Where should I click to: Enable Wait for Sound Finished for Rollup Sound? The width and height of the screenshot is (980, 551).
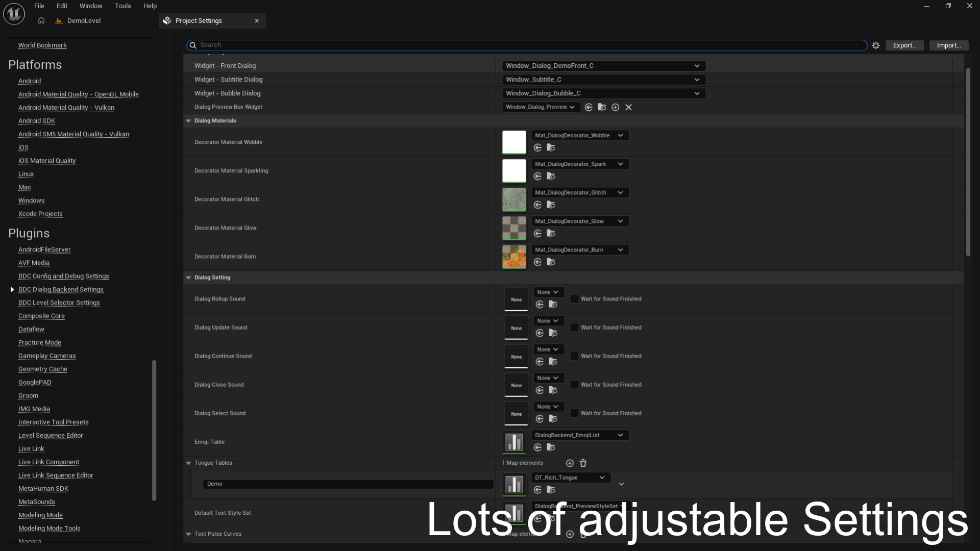(x=574, y=299)
